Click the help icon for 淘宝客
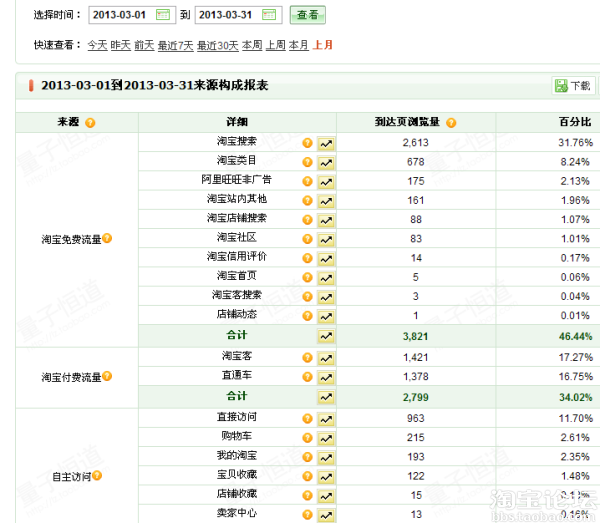600x523 pixels. pos(307,358)
